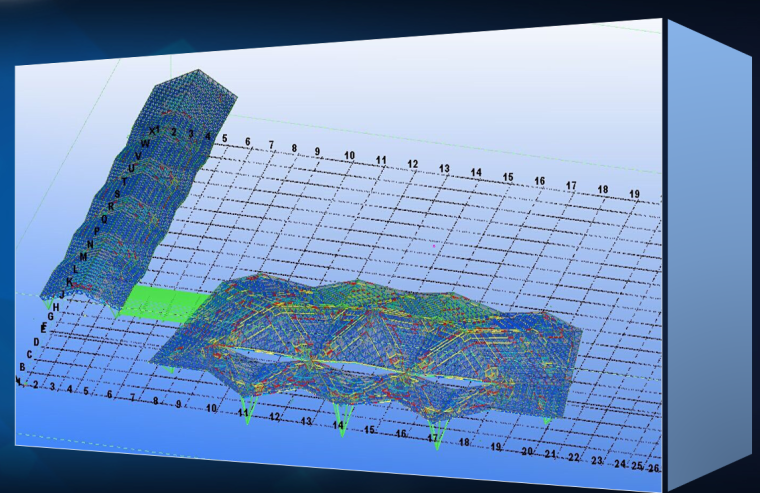Click grid axis label B on left edge
The height and width of the screenshot is (493, 760).
click(x=22, y=367)
